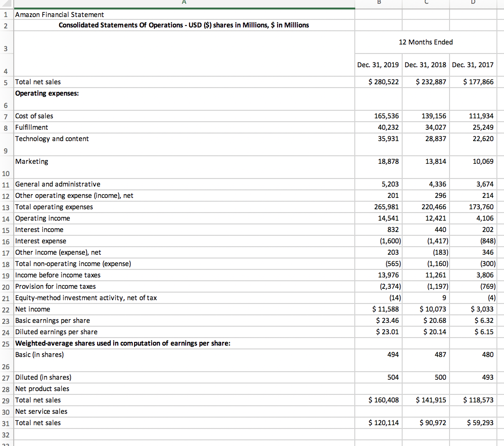Click the 265,981 total operating expenses value
This screenshot has width=504, height=446.
[x=387, y=207]
